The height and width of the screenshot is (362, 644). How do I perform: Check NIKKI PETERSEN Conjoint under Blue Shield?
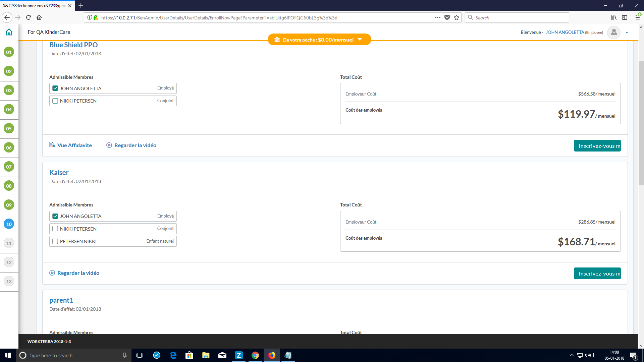click(55, 101)
